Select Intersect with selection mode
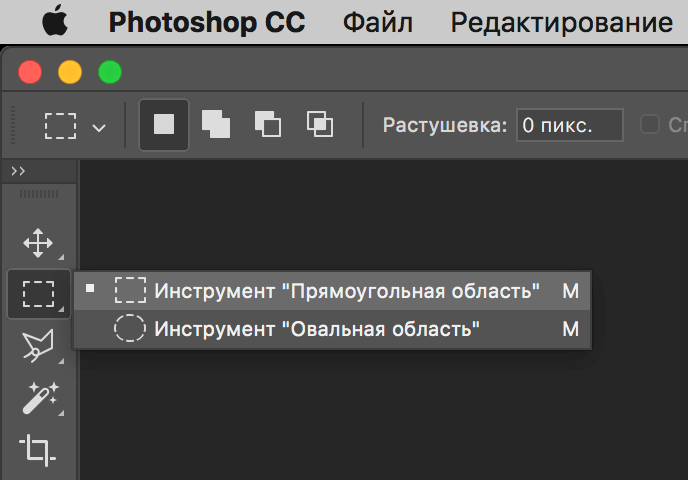688x480 pixels. pyautogui.click(x=320, y=124)
